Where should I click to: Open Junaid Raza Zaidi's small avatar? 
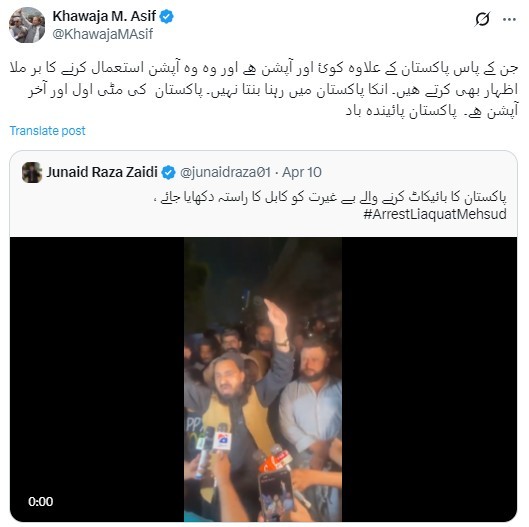point(32,172)
